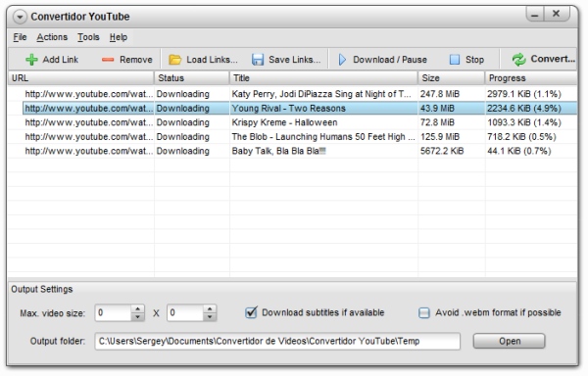Click the Krispy Kreme row's YouTube URL
Image resolution: width=588 pixels, height=376 pixels.
coord(89,122)
